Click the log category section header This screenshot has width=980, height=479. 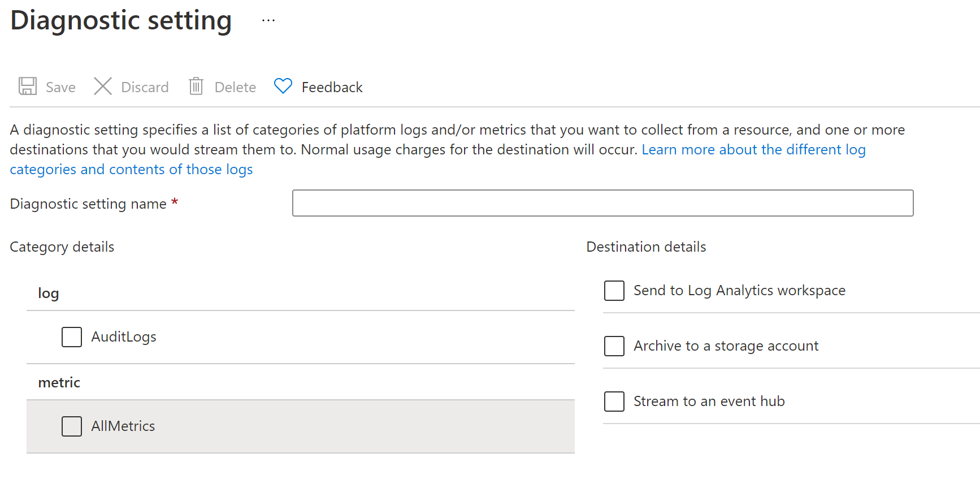(x=49, y=294)
